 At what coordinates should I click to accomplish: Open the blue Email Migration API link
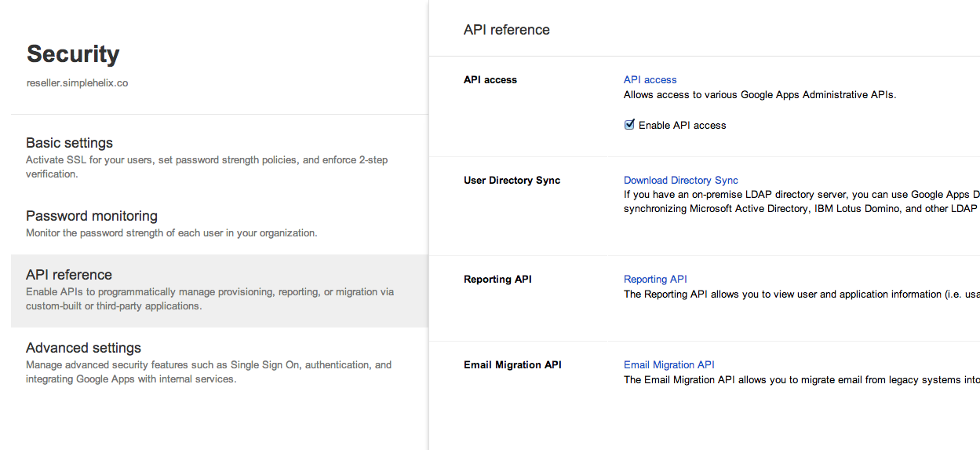(669, 364)
